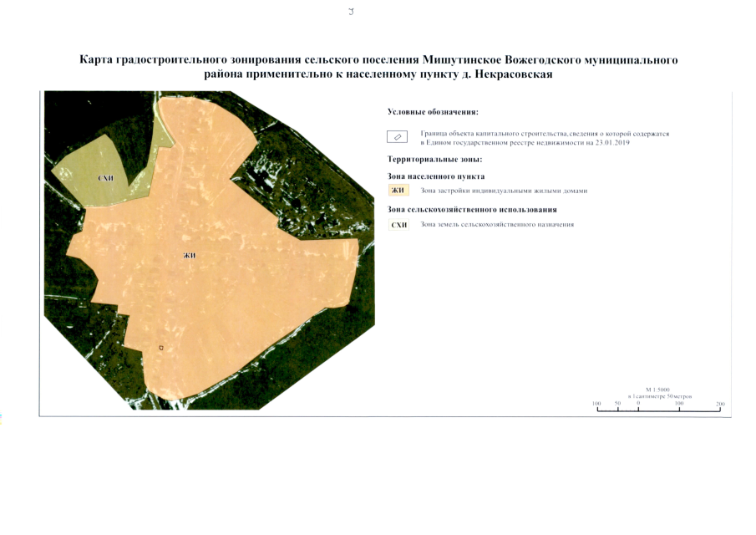Click the map title for д. Некрасовская
The width and height of the screenshot is (756, 535).
[378, 65]
